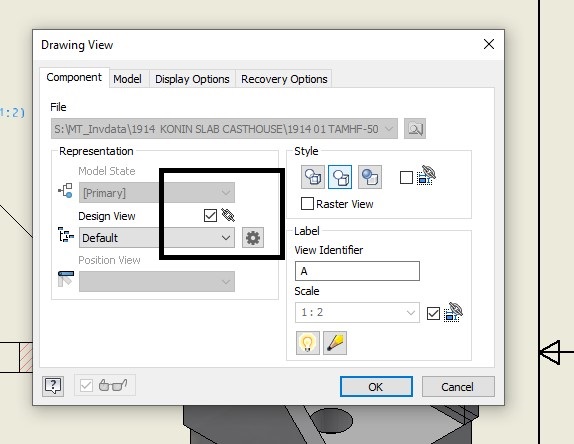Viewport: 574px width, 444px height.
Task: Toggle label visibility lightbulb icon
Action: coord(308,343)
